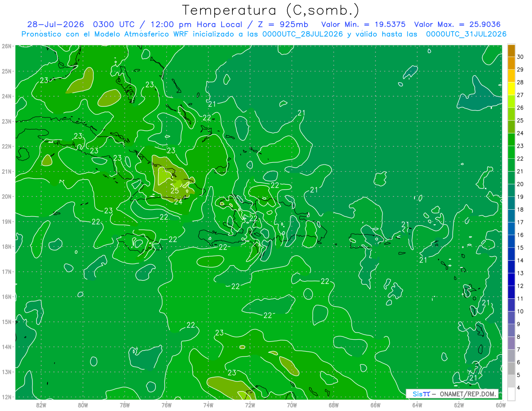Click the color scale label 28
This screenshot has height=411, width=532.
[520, 82]
